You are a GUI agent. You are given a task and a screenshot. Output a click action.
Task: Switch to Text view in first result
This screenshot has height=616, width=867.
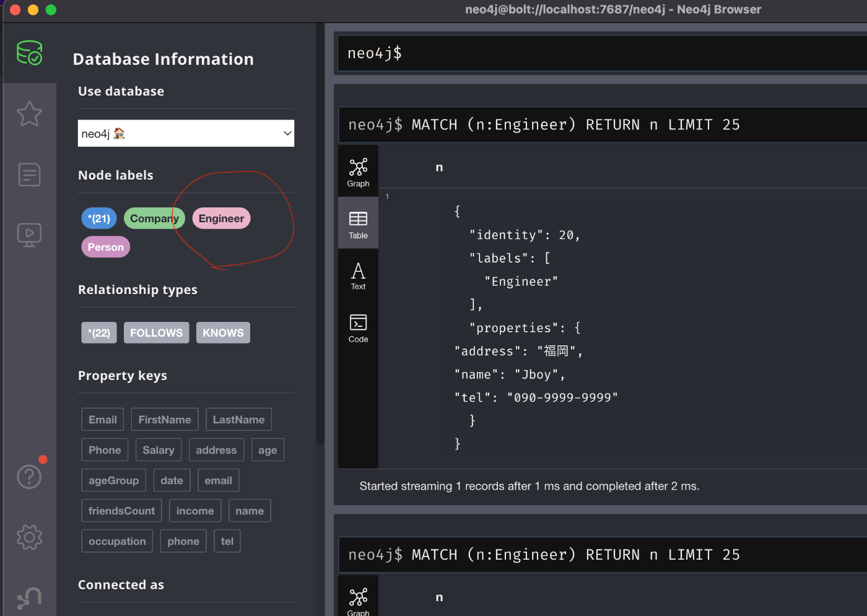(358, 275)
